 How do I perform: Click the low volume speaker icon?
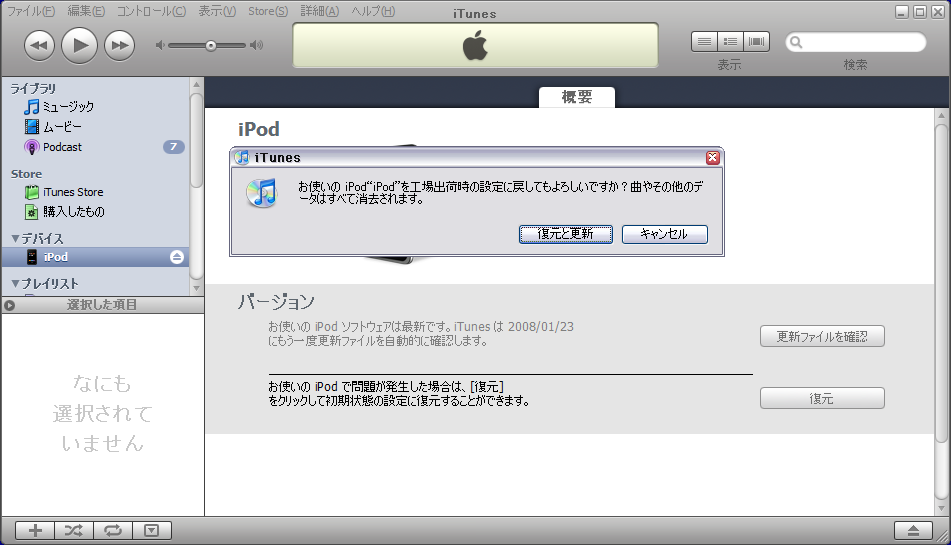pos(160,45)
